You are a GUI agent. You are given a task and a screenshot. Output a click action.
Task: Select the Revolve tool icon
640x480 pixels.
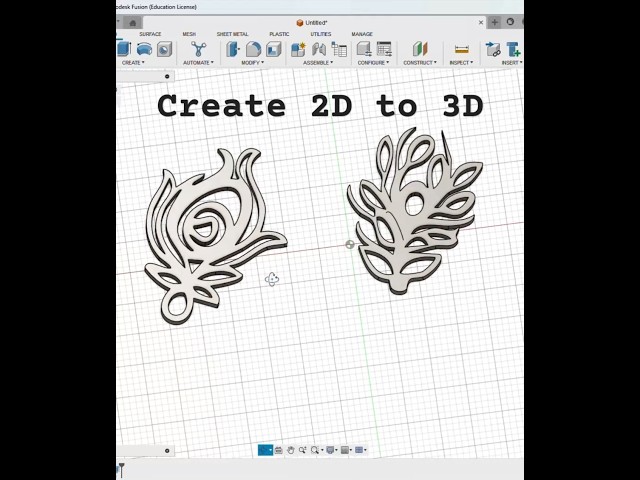click(x=144, y=49)
